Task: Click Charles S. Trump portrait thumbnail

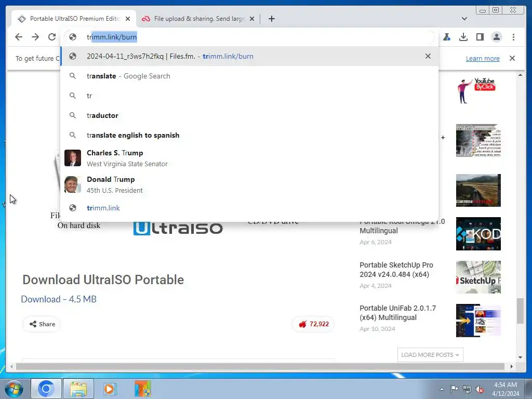Action: click(73, 158)
